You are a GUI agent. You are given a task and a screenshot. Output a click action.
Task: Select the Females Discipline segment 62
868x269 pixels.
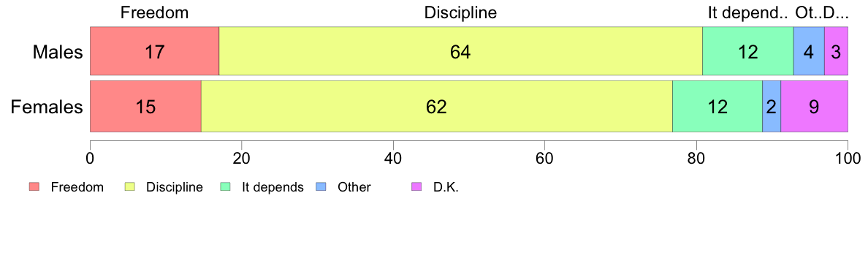pyautogui.click(x=437, y=107)
